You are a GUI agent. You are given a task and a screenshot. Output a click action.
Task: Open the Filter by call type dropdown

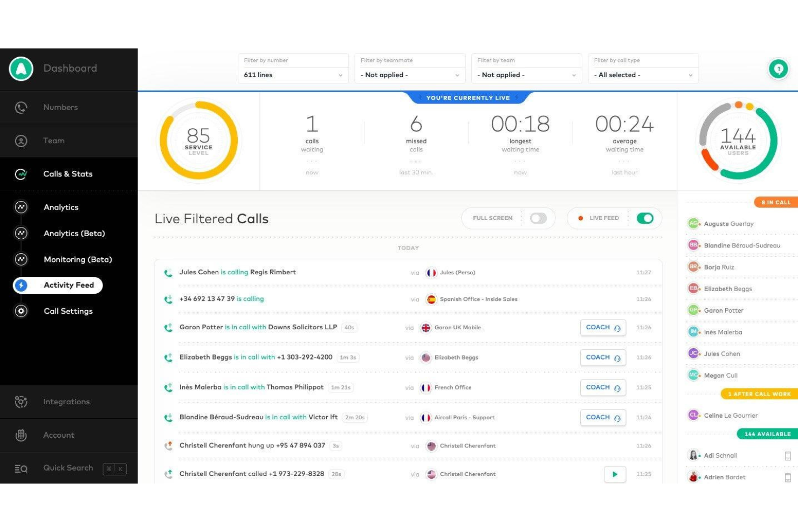(643, 75)
